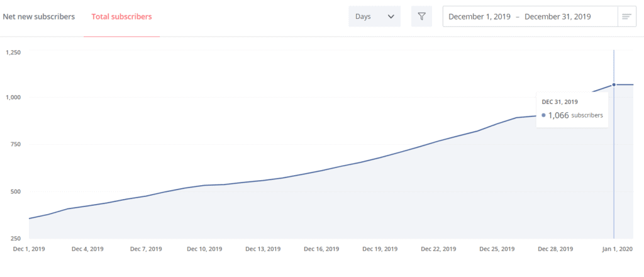Viewport: 644px width, 277px height.
Task: Expand the Days interval dropdown
Action: (375, 16)
